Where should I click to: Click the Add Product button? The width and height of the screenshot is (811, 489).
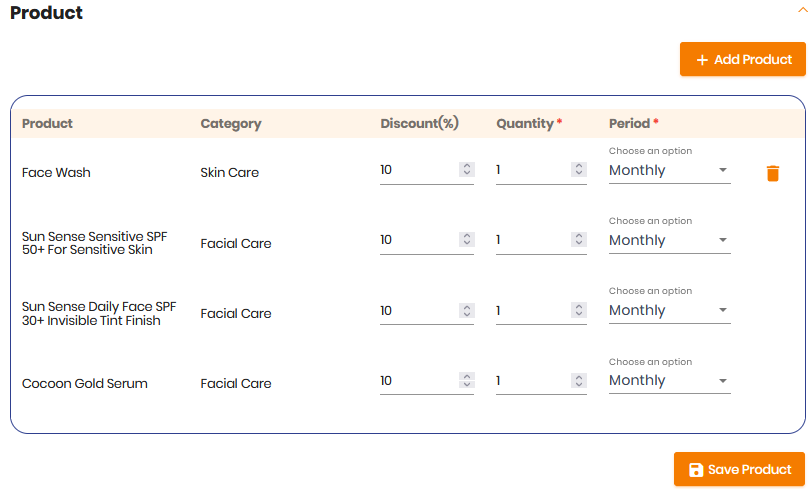(742, 60)
